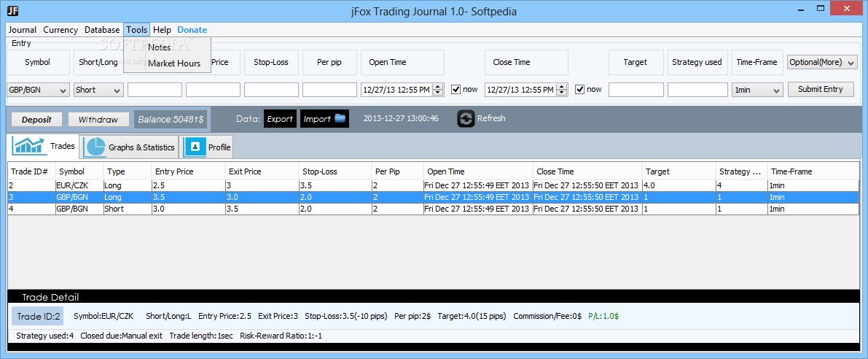The height and width of the screenshot is (359, 868).
Task: Click the Submit Entry button
Action: point(821,89)
